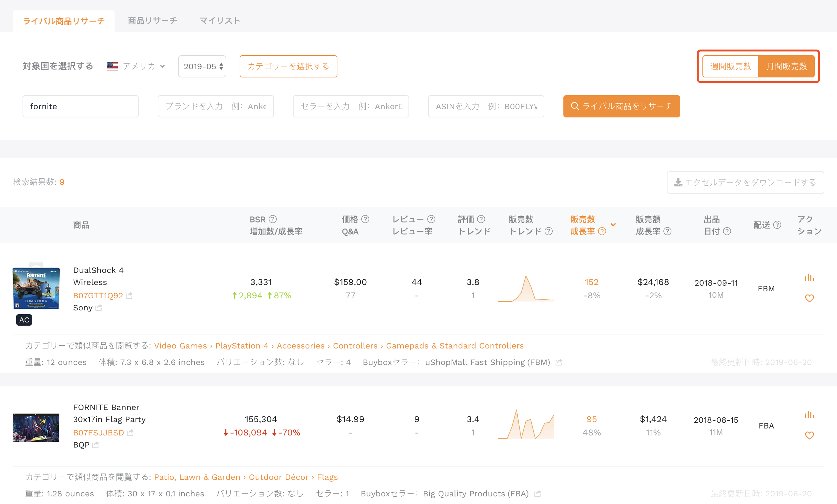Open ASIN link B07GTT1Q92

(98, 295)
